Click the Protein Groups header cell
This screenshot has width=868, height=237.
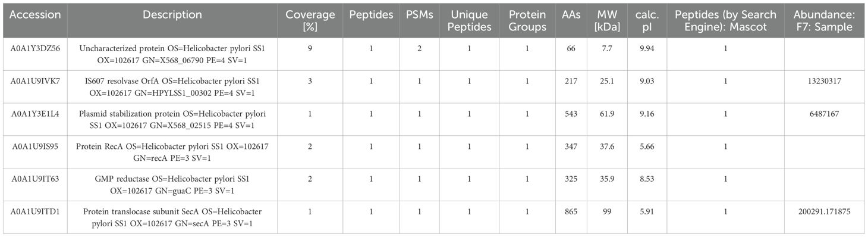(x=527, y=20)
